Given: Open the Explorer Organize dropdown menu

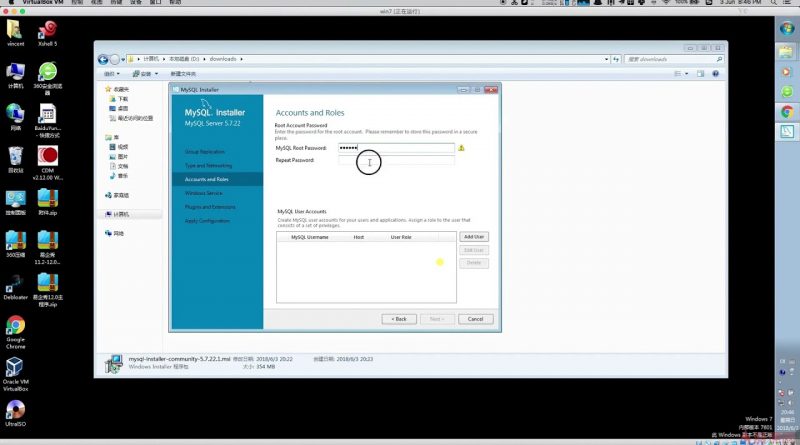Looking at the screenshot, I should point(112,74).
